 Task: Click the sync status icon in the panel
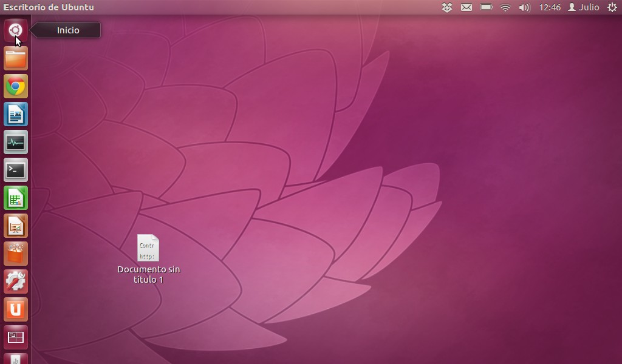(446, 7)
